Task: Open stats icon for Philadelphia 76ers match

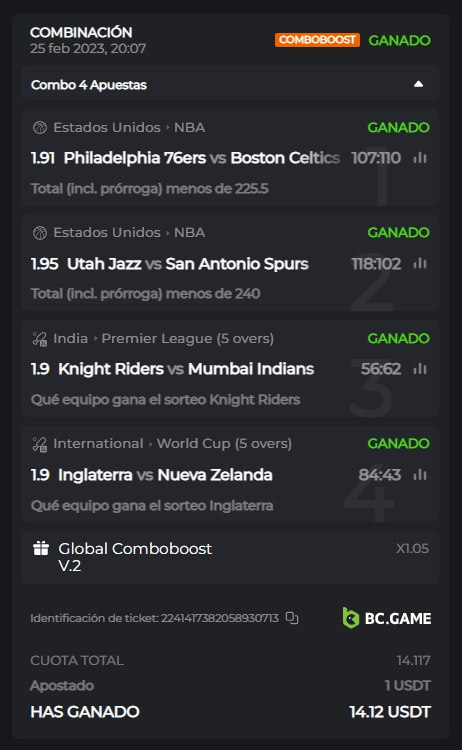Action: tap(420, 158)
